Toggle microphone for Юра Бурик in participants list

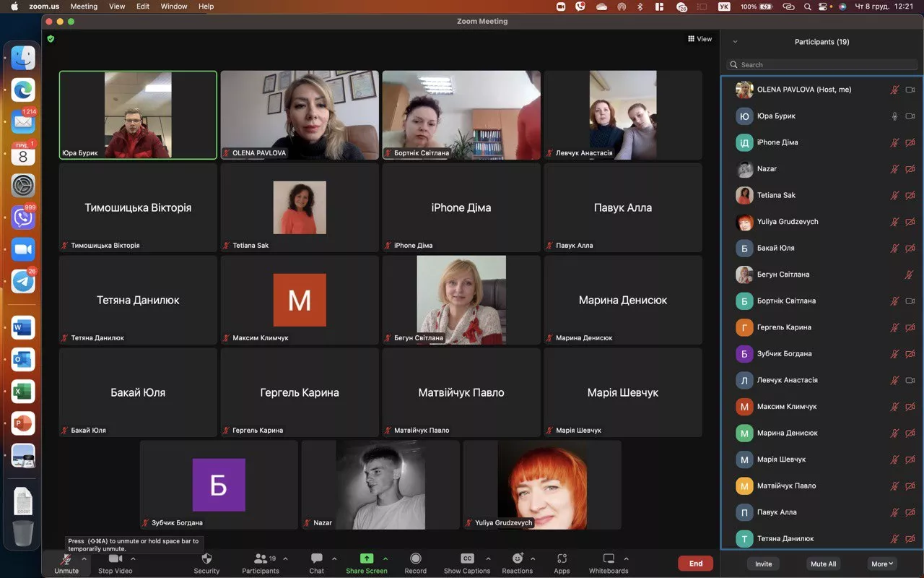tap(894, 116)
